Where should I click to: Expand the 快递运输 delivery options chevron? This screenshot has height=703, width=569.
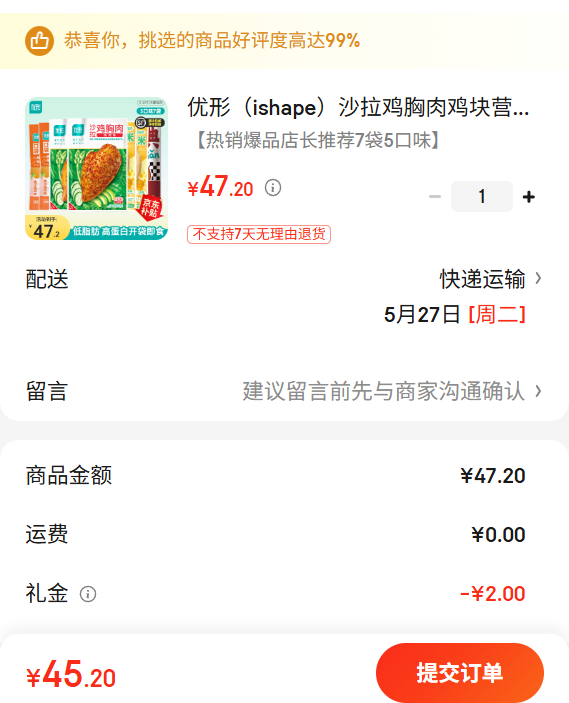pos(538,279)
